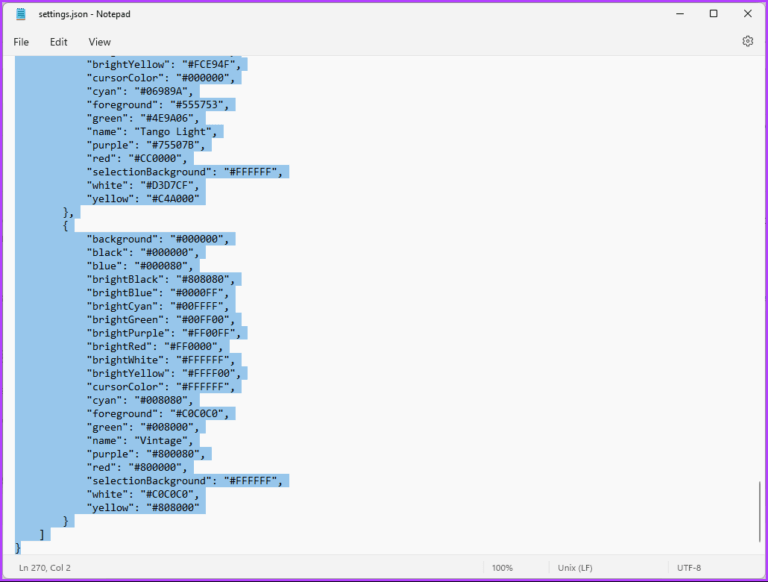This screenshot has width=768, height=582.
Task: Click the "black": "#000000" line
Action: tap(143, 253)
